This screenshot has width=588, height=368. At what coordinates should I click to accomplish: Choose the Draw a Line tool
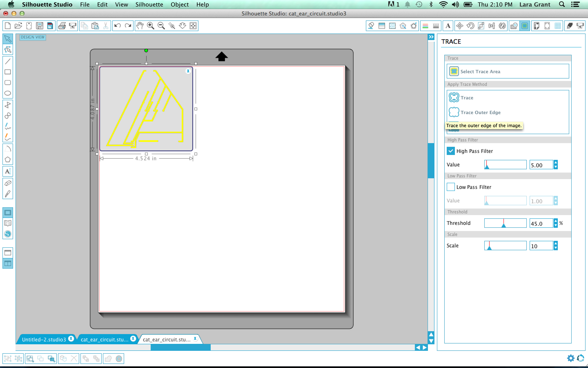[x=8, y=61]
